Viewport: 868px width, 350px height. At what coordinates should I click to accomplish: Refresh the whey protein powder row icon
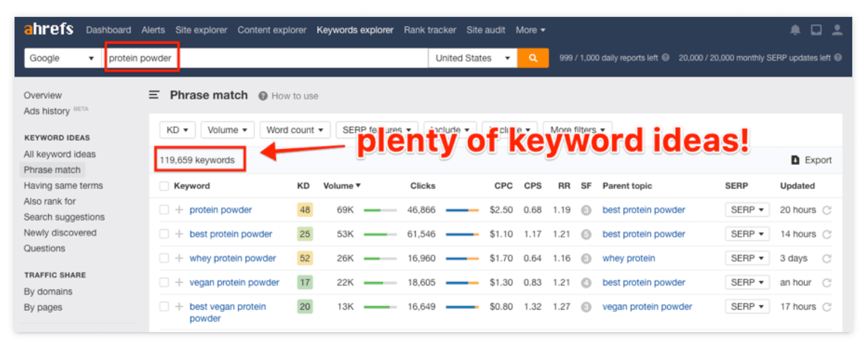[827, 259]
